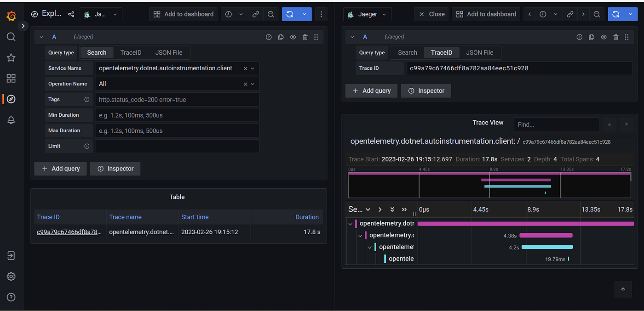Click the share icon next to Explore title

(x=71, y=14)
